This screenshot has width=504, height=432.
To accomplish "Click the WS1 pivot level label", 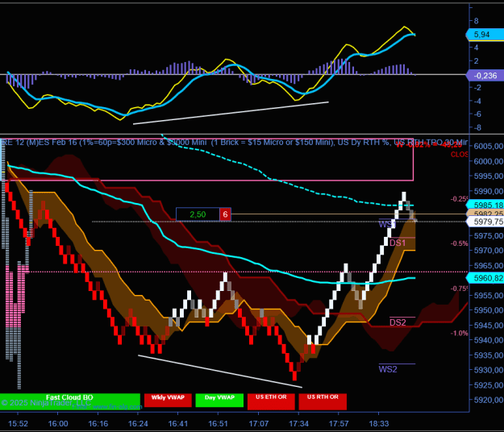I will click(387, 224).
